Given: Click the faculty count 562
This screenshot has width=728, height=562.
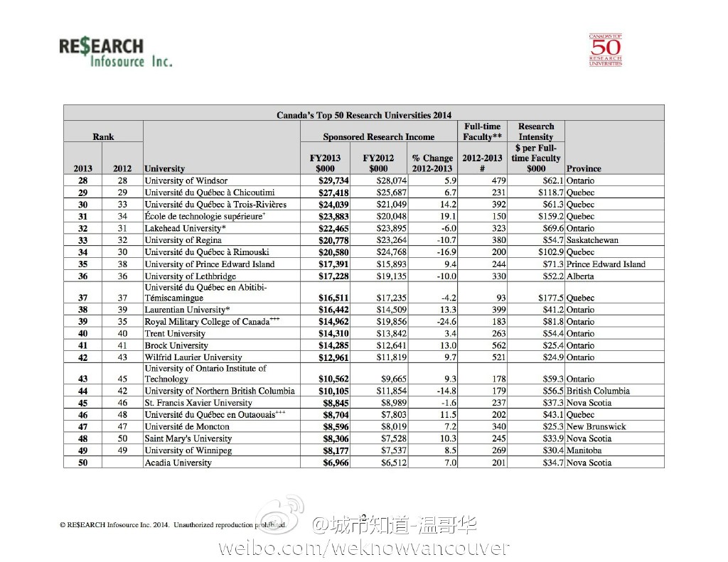Looking at the screenshot, I should [498, 345].
